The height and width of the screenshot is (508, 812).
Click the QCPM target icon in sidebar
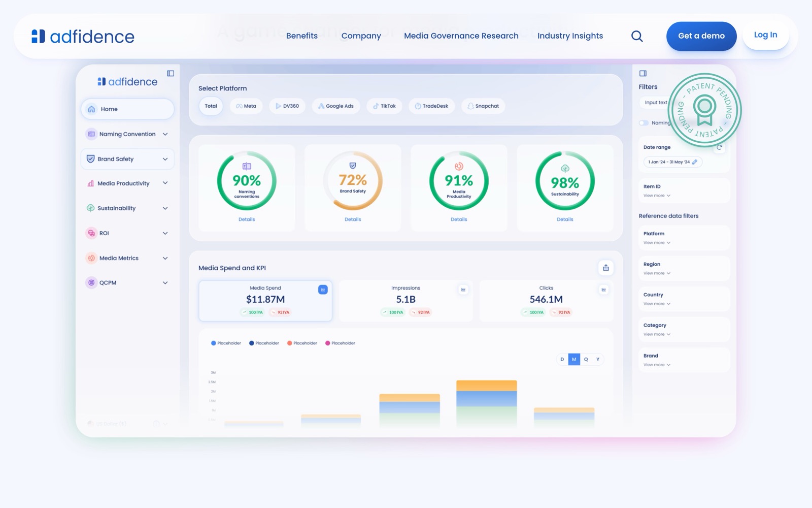91,283
